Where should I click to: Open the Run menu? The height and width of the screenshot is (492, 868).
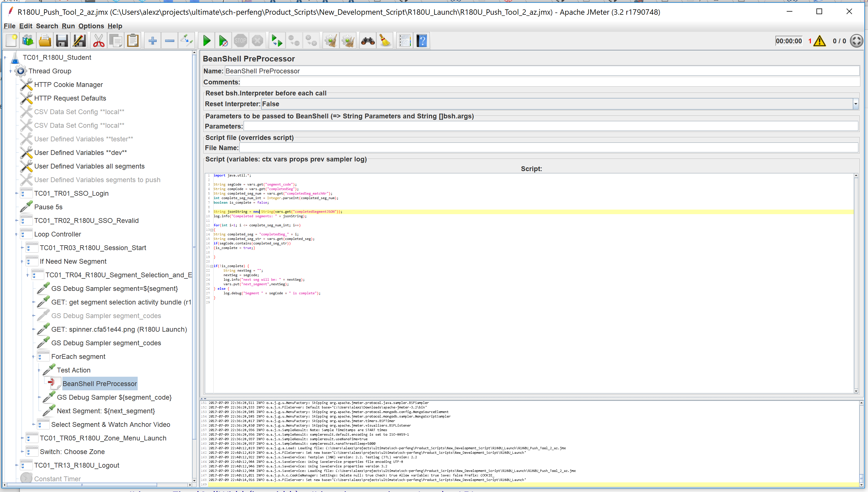(68, 26)
